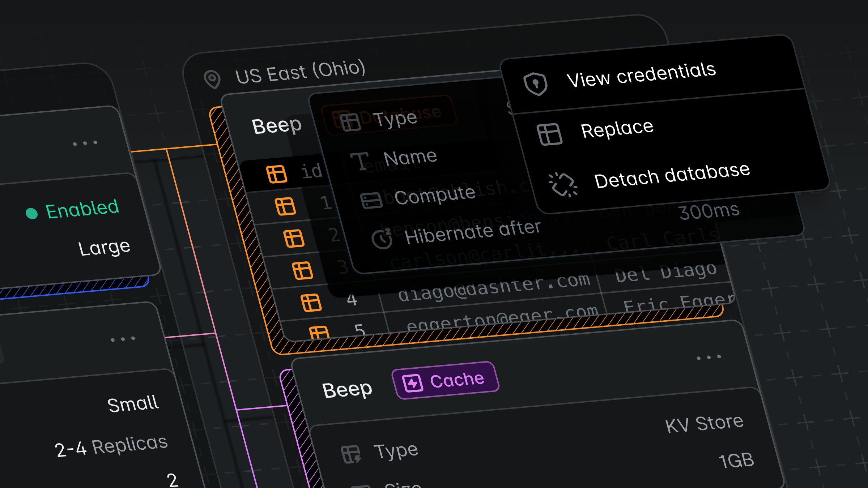The image size is (868, 488).
Task: Click the row number 4 cell
Action: [352, 300]
